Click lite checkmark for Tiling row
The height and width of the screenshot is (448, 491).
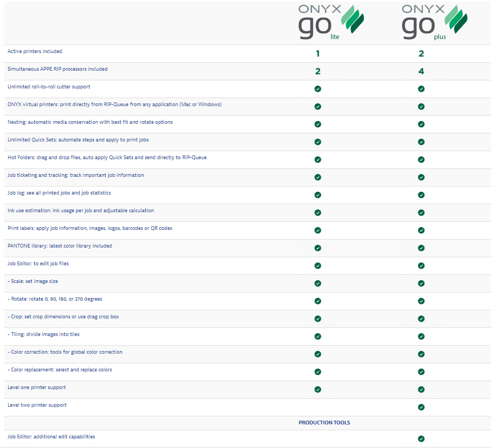click(x=318, y=337)
